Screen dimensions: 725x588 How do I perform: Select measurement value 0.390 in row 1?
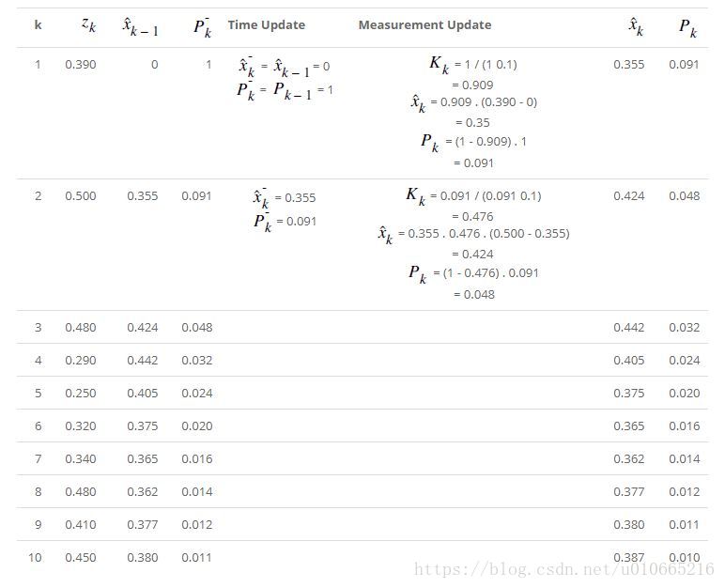(x=80, y=65)
